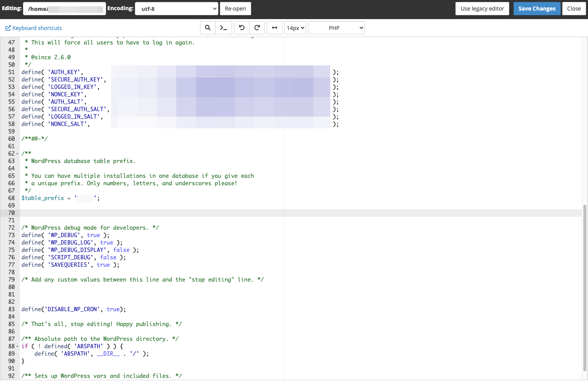Click 'WP_DEBUG_DISPLAY' text on line 75
Viewport: 588px width, 388px height.
(77, 250)
